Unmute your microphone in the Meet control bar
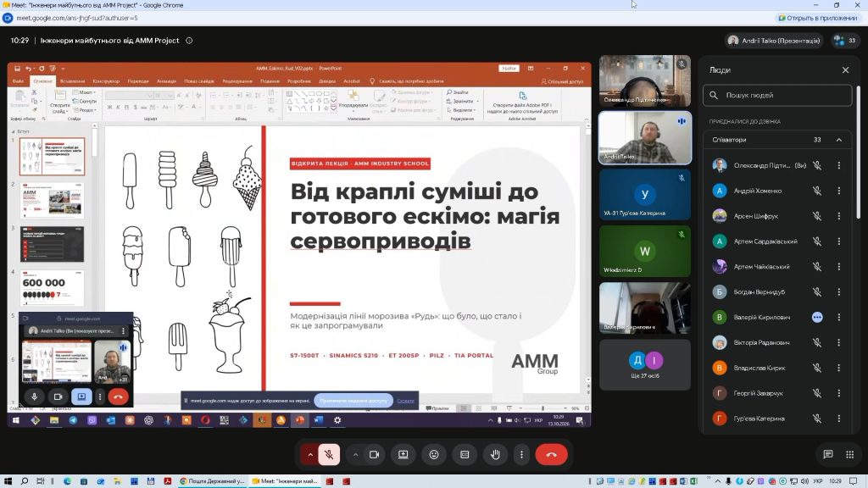868x488 pixels. click(329, 455)
